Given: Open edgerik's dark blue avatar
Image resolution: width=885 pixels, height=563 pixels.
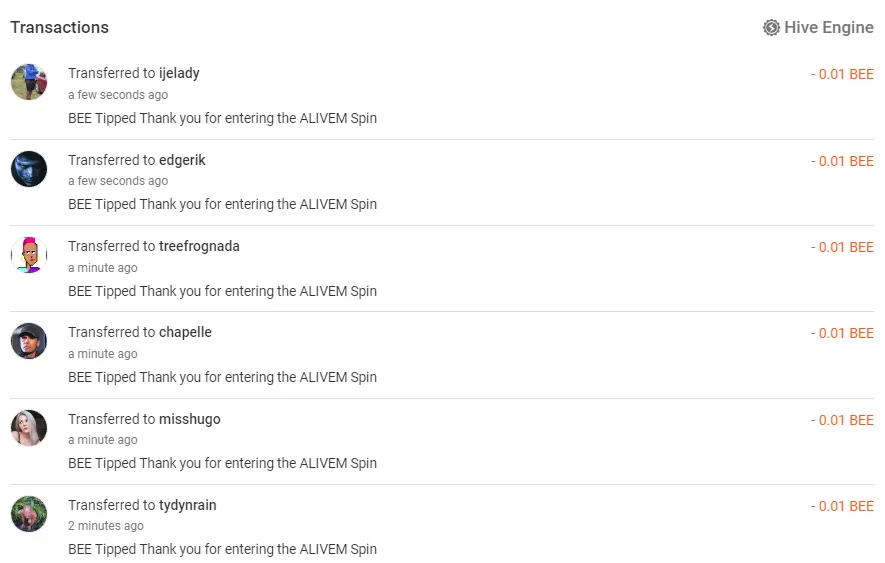Looking at the screenshot, I should tap(29, 169).
